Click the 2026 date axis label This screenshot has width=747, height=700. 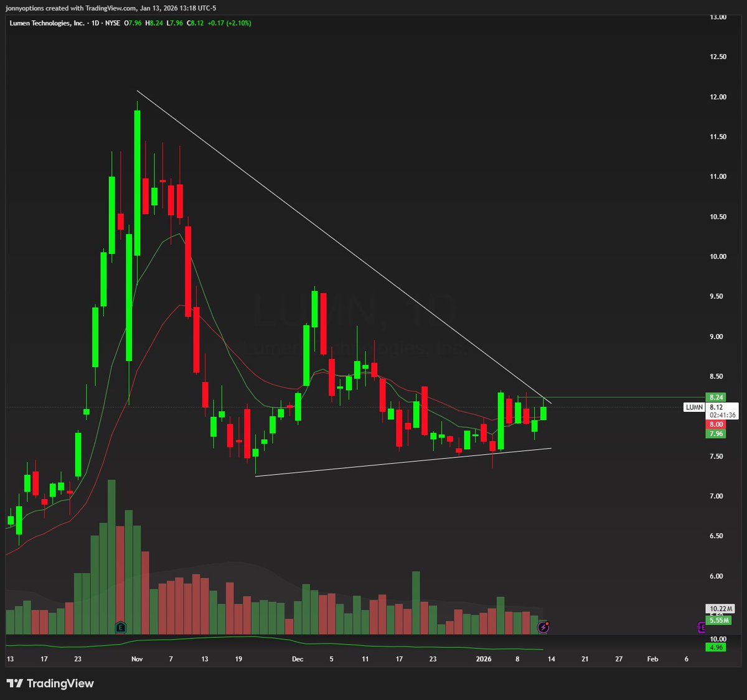[484, 659]
